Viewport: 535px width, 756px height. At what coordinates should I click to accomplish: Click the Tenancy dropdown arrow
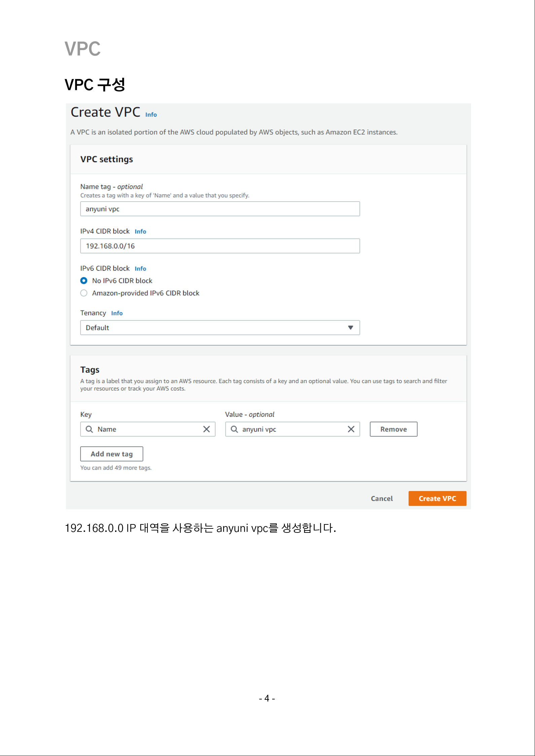point(350,328)
